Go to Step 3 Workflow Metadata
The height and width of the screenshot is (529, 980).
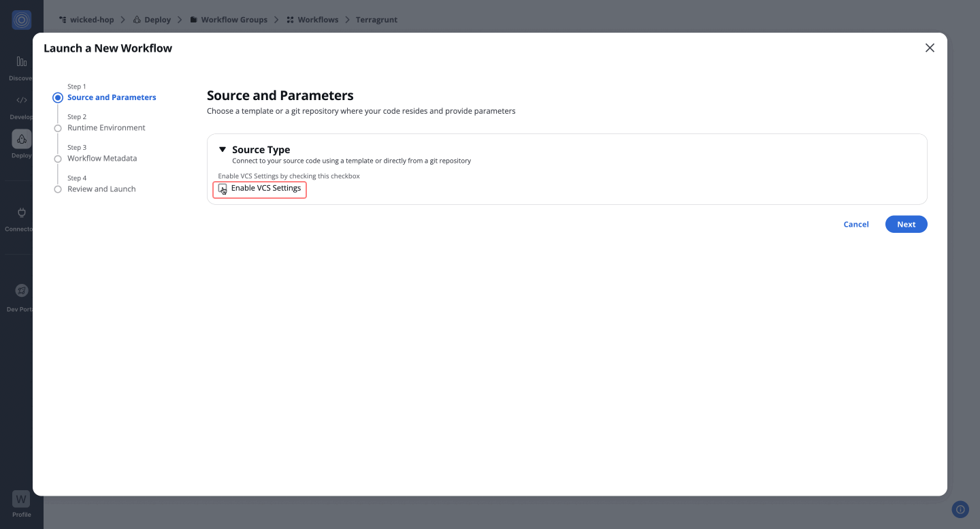102,159
